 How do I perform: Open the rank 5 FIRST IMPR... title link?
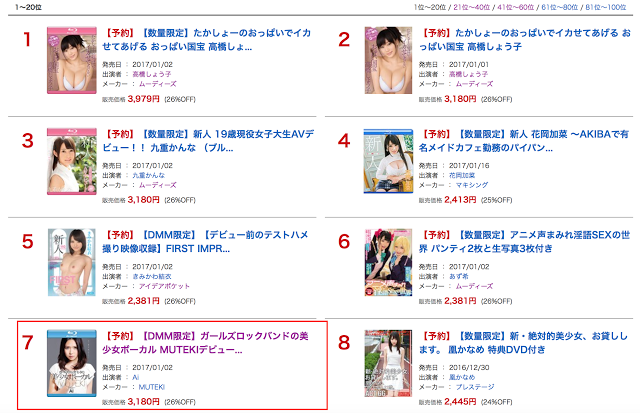click(205, 242)
